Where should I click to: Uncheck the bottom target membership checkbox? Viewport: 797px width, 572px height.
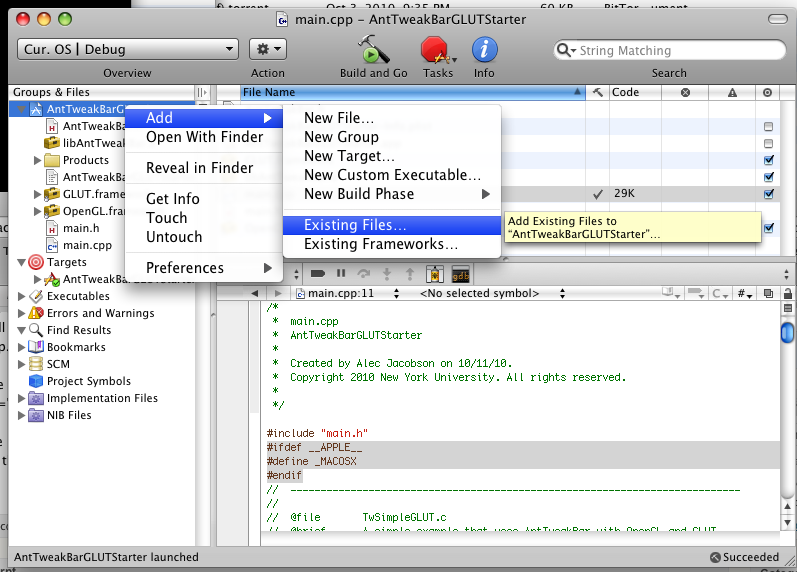point(768,228)
